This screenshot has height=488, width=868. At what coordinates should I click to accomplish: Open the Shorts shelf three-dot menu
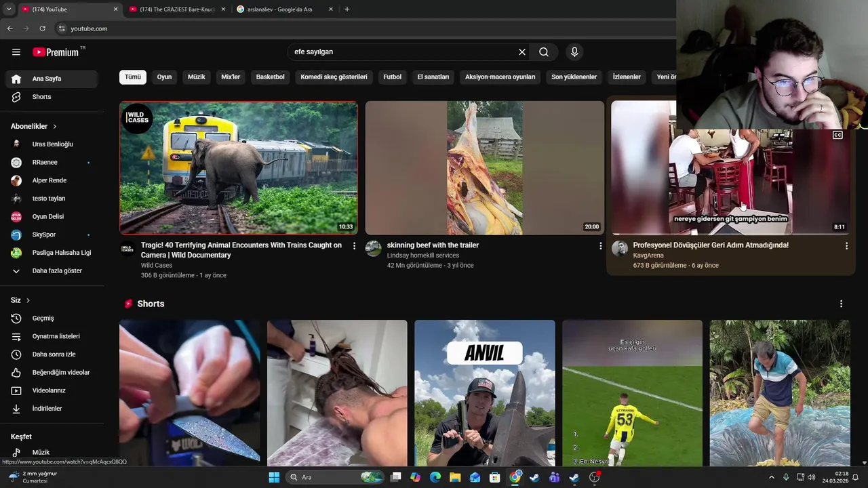tap(841, 304)
